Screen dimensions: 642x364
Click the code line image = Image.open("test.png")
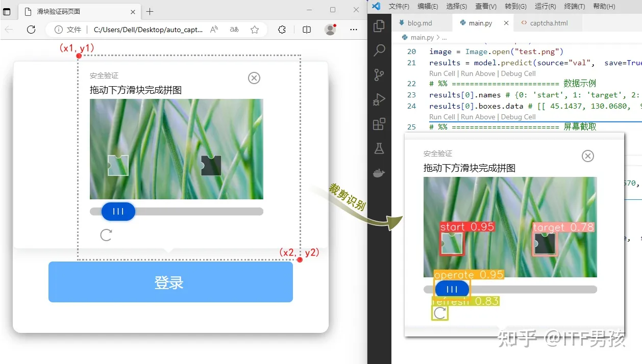496,51
